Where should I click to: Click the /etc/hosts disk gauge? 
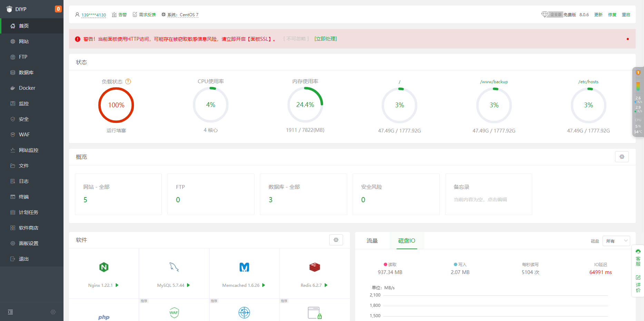pyautogui.click(x=588, y=105)
